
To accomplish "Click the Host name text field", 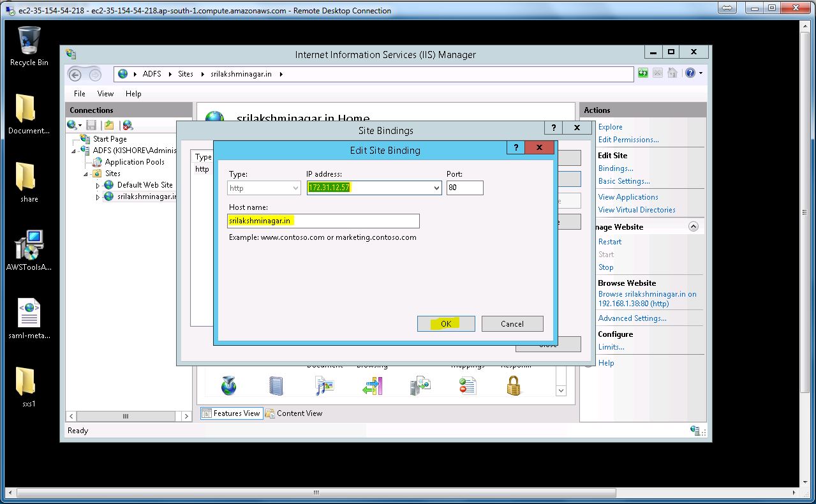I will 323,221.
